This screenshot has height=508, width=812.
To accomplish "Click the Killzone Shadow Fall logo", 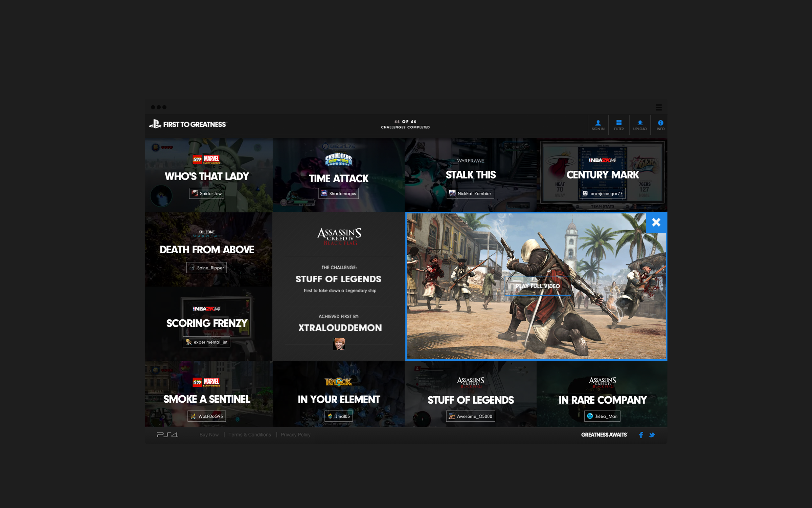I will click(x=206, y=234).
